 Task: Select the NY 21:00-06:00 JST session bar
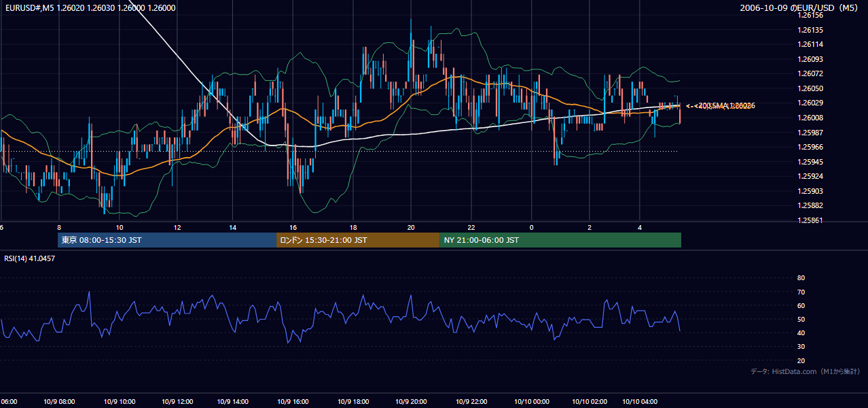560,240
